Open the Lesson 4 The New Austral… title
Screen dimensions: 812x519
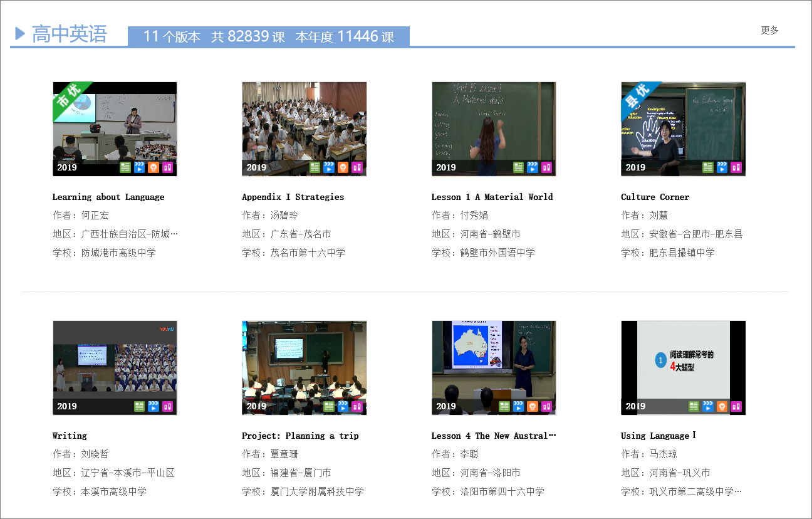click(x=494, y=436)
